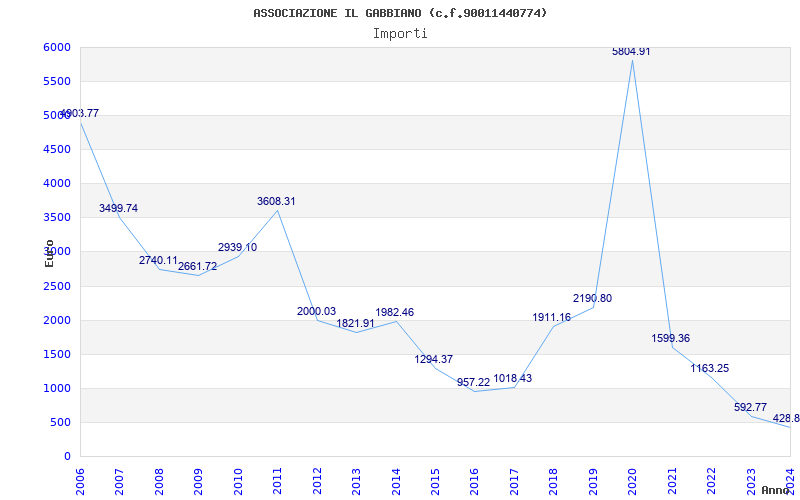Select the x-axis year 2022
800x500 pixels.
(711, 481)
